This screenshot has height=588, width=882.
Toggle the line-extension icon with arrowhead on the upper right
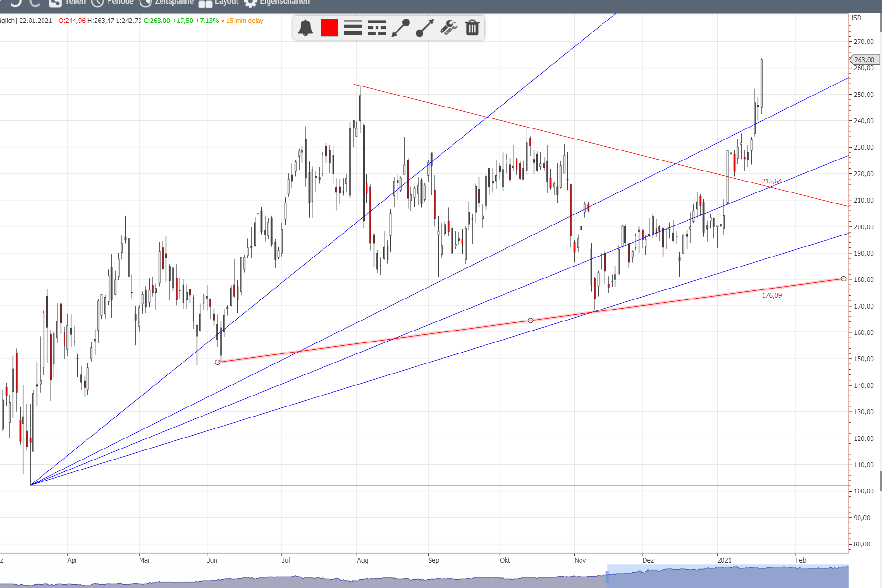click(425, 28)
